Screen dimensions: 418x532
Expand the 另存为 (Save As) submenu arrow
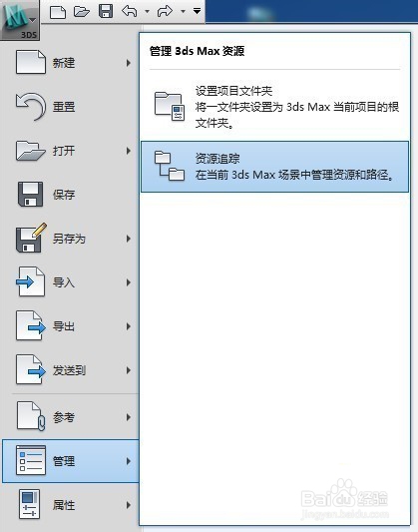point(129,239)
